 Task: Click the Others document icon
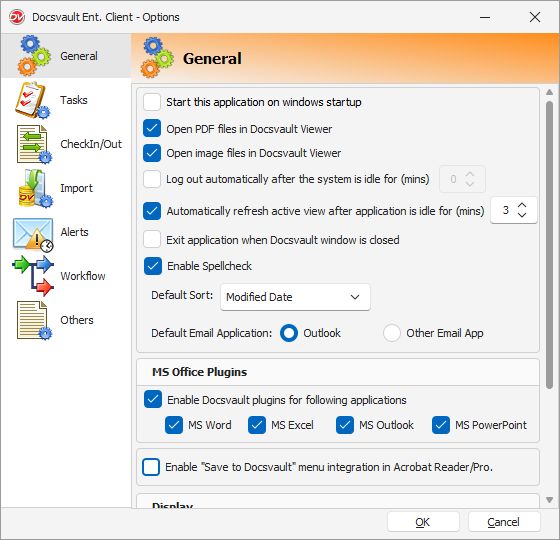[x=34, y=320]
